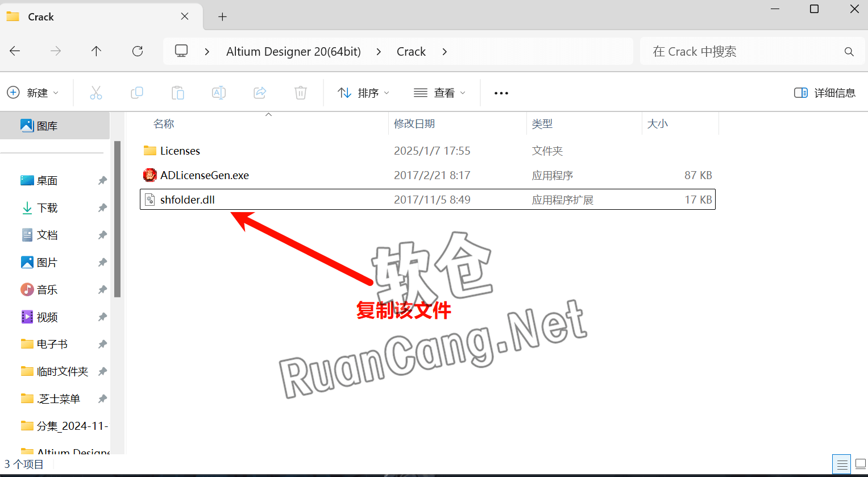The width and height of the screenshot is (868, 477).
Task: Click the Cut scissors icon
Action: click(x=96, y=93)
